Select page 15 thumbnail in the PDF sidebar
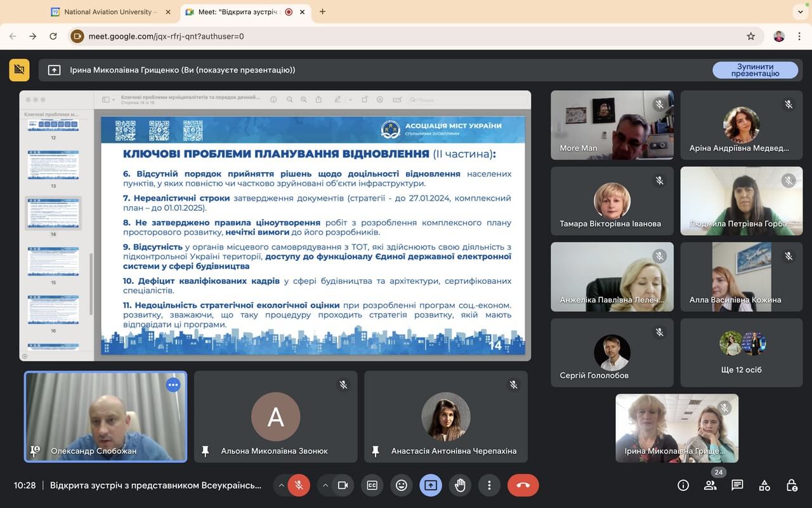Image resolution: width=812 pixels, height=508 pixels. [x=53, y=262]
